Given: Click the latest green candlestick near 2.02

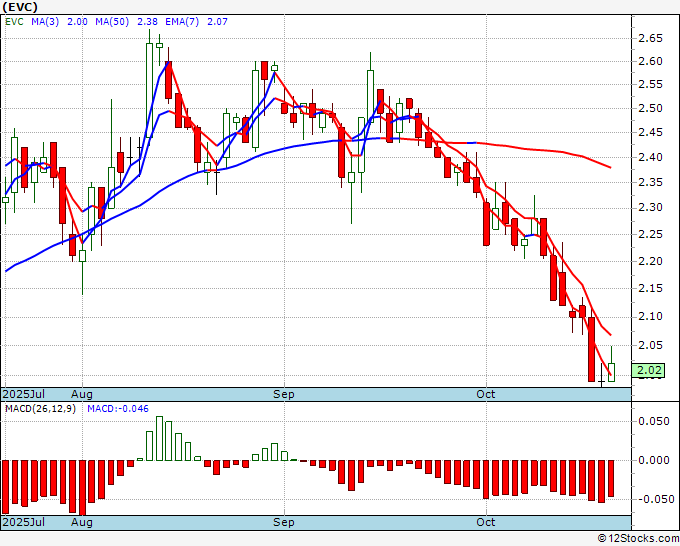Looking at the screenshot, I should [611, 372].
